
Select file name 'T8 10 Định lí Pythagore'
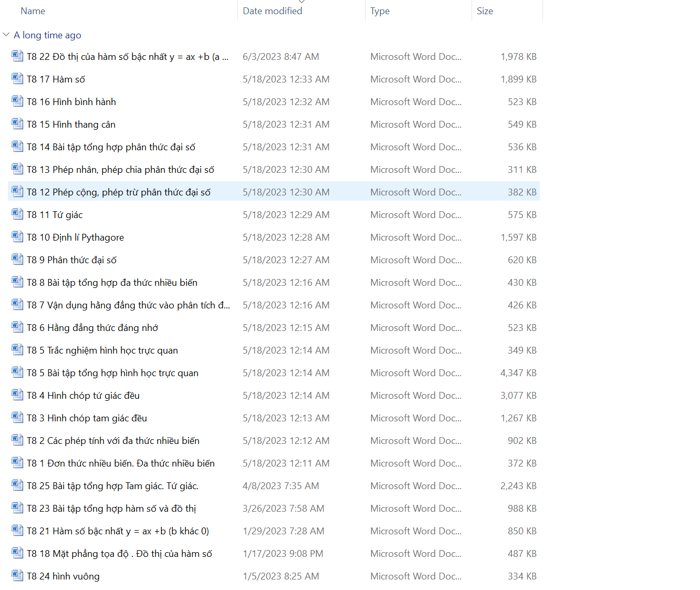coord(75,237)
